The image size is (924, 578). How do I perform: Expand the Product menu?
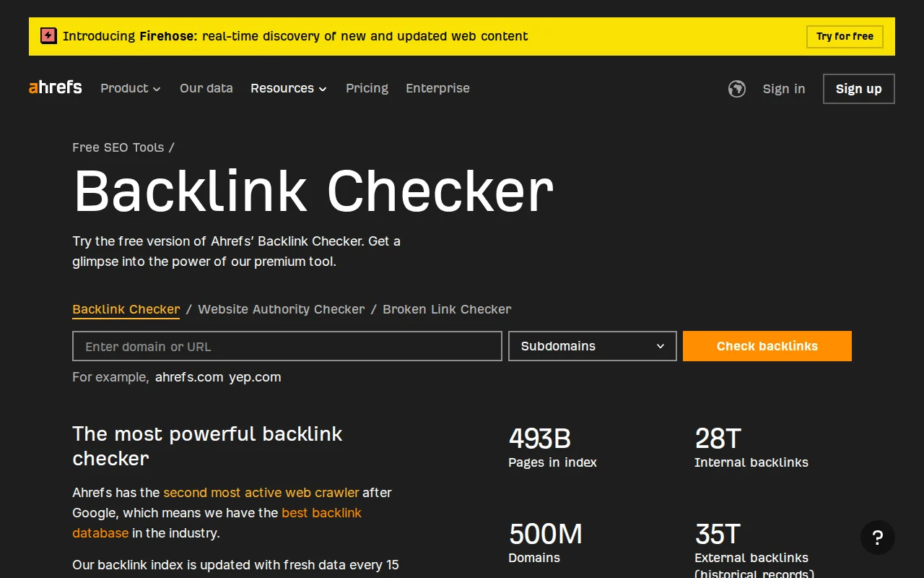click(x=131, y=88)
